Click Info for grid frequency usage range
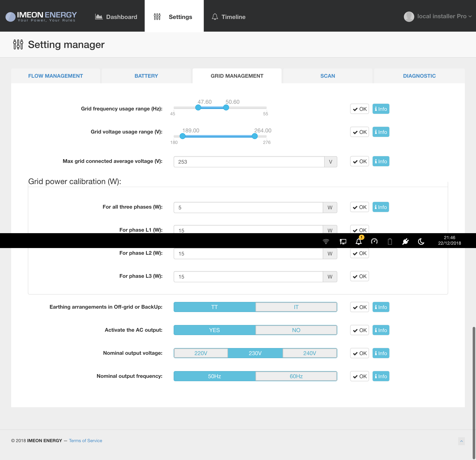Image resolution: width=476 pixels, height=460 pixels. pyautogui.click(x=381, y=109)
